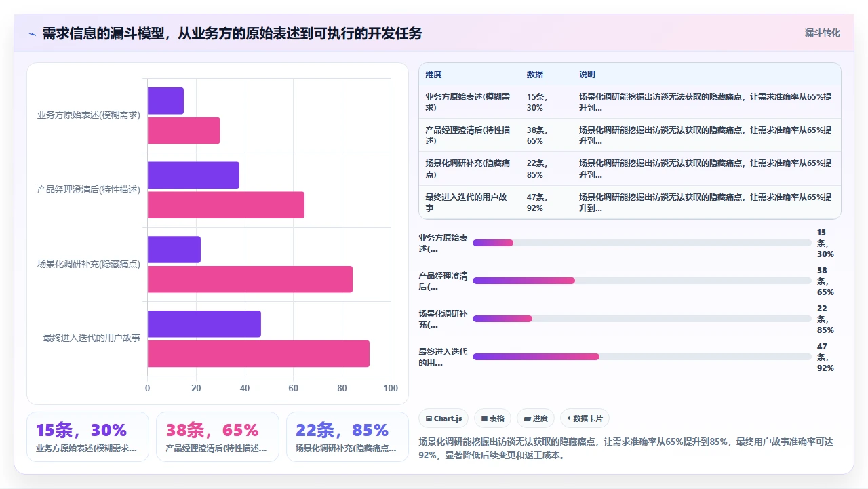Click the 说明 cell in the 业务方原始表述 table row
This screenshot has height=489, width=868.
(706, 102)
